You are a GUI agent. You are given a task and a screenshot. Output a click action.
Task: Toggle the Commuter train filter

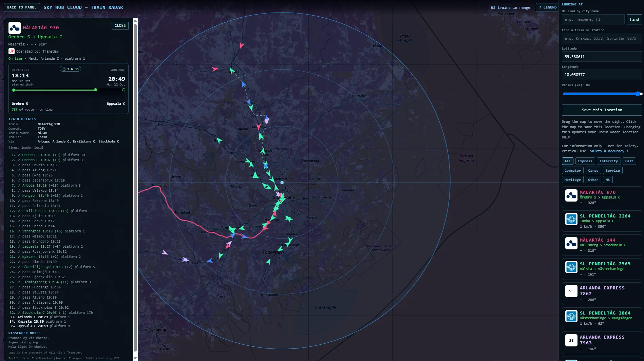(572, 171)
